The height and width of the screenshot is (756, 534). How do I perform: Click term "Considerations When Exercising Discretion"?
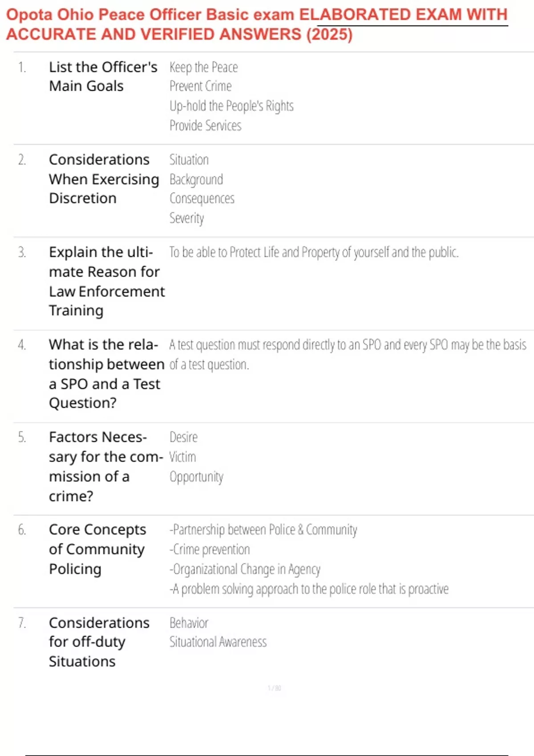point(104,179)
